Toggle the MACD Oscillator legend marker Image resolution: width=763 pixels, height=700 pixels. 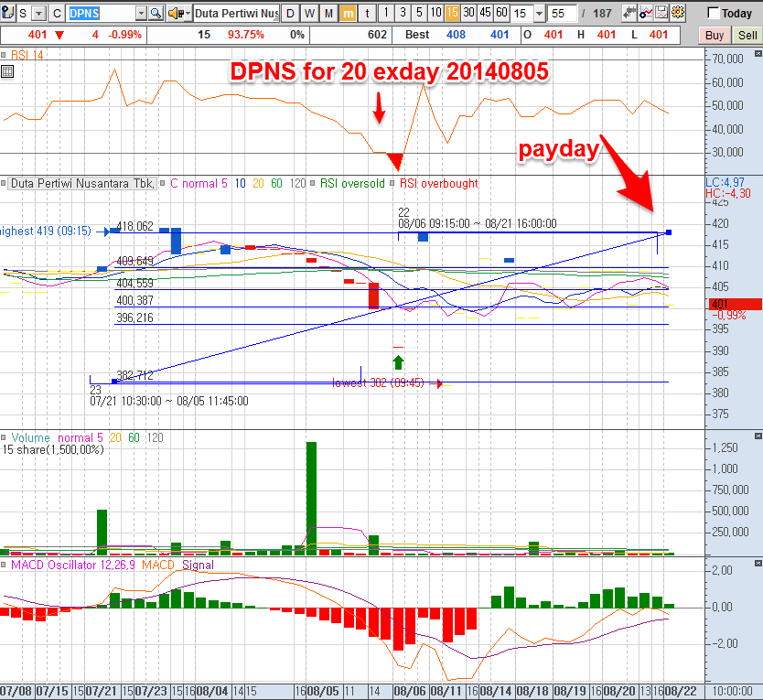(4, 565)
